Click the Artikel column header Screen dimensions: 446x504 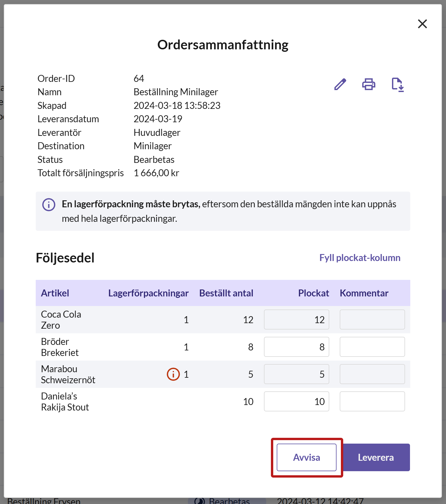coord(55,293)
